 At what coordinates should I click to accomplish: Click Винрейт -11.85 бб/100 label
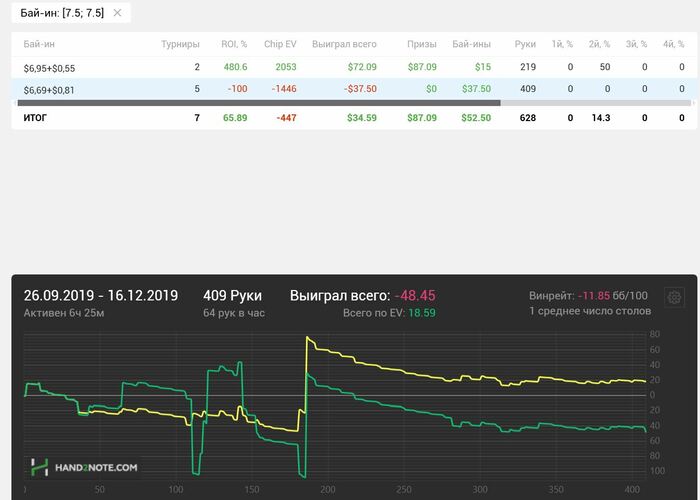588,296
